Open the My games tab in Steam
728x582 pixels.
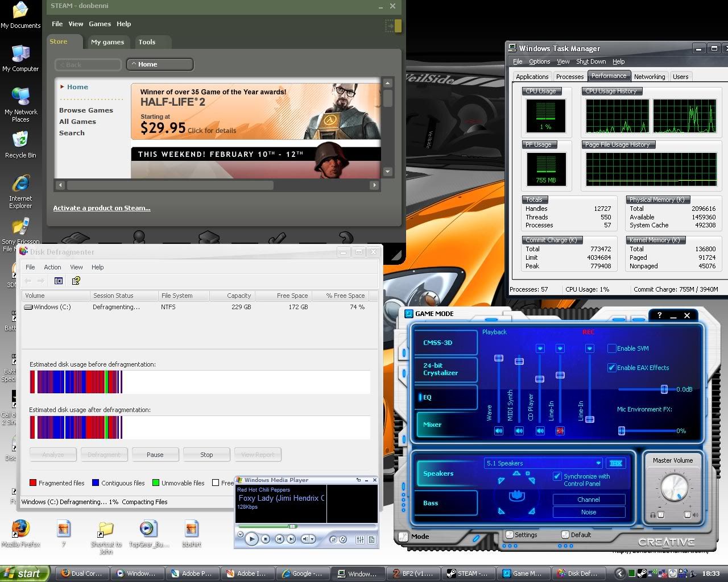(x=107, y=42)
